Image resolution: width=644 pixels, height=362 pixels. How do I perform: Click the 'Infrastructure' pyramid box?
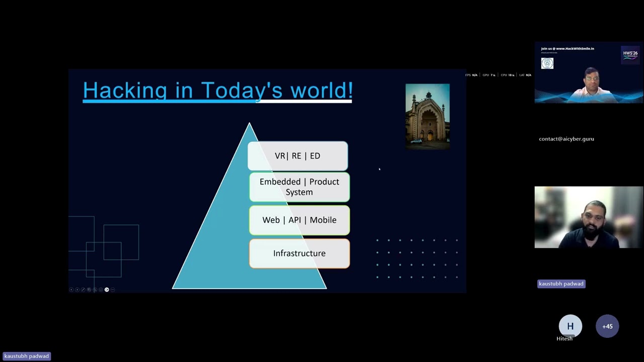click(x=299, y=253)
